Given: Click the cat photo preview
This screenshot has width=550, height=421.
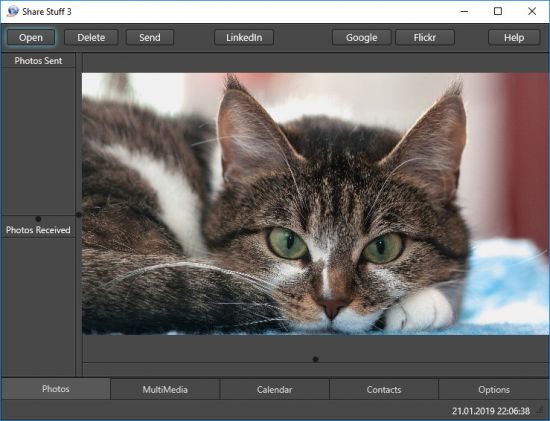Looking at the screenshot, I should 315,203.
